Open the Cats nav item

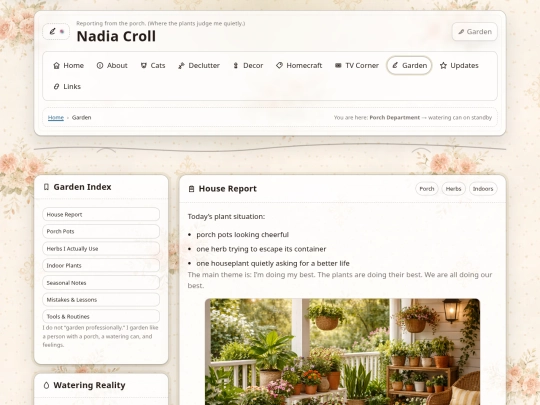click(x=153, y=65)
